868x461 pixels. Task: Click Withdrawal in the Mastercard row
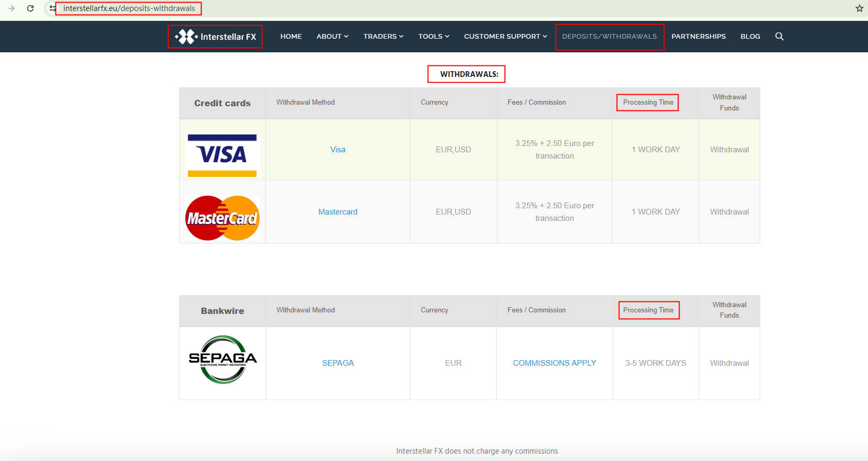pos(729,212)
